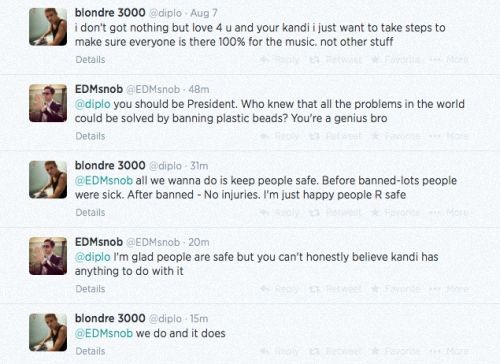
Task: Open the @EDMsnob mention in the 31m tweet
Action: (104, 181)
